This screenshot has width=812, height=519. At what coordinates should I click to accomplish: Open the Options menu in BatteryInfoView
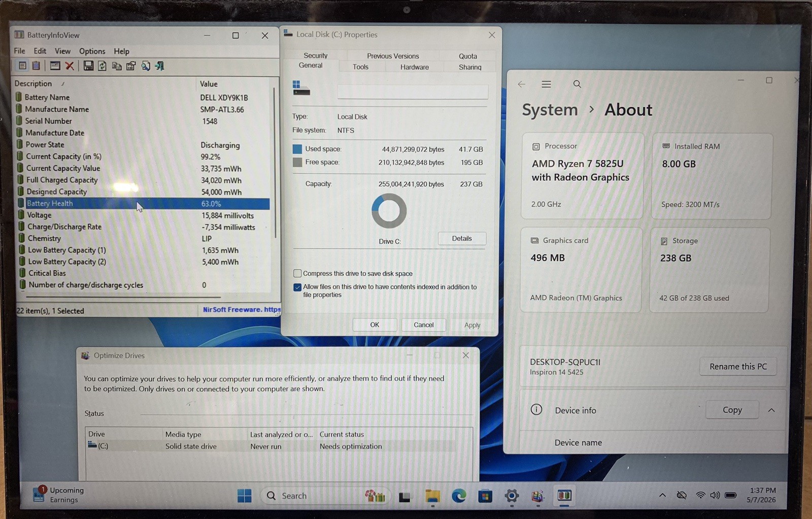point(92,51)
